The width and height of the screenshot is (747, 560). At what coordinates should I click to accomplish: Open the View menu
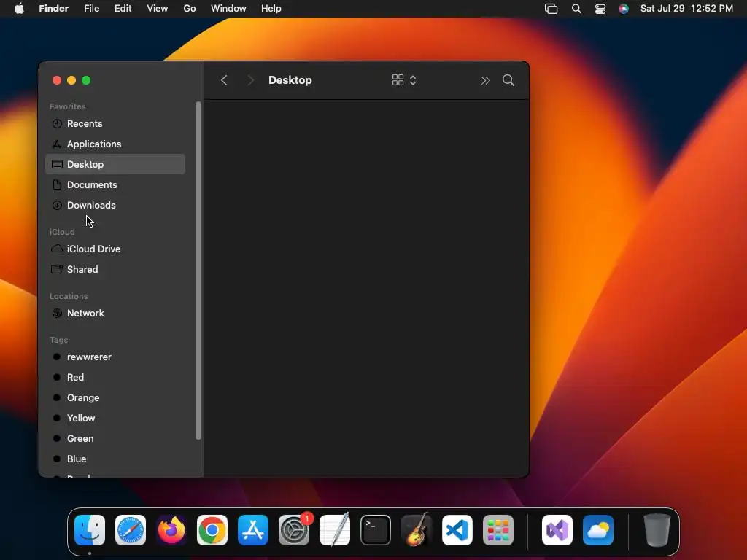(x=158, y=9)
